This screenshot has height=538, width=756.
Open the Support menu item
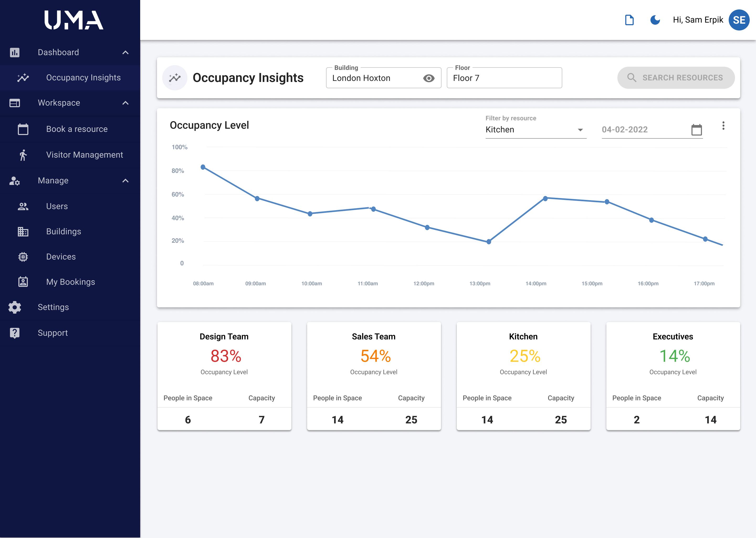coord(52,333)
